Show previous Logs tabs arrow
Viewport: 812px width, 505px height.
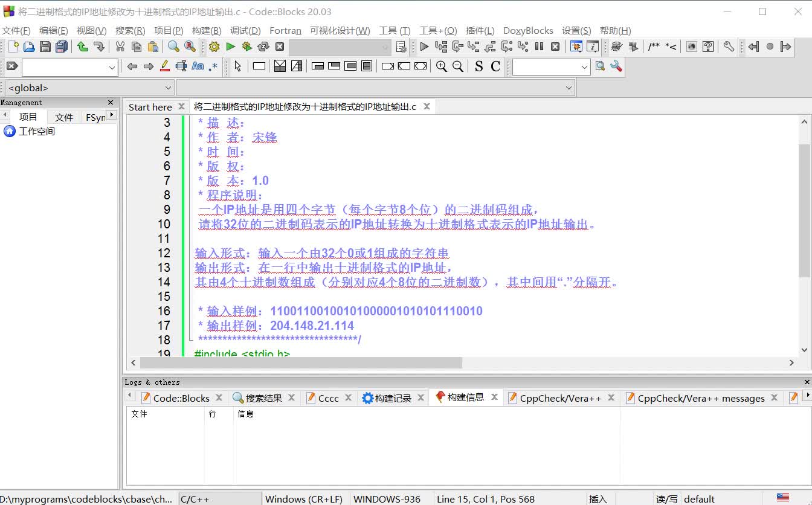(x=130, y=396)
